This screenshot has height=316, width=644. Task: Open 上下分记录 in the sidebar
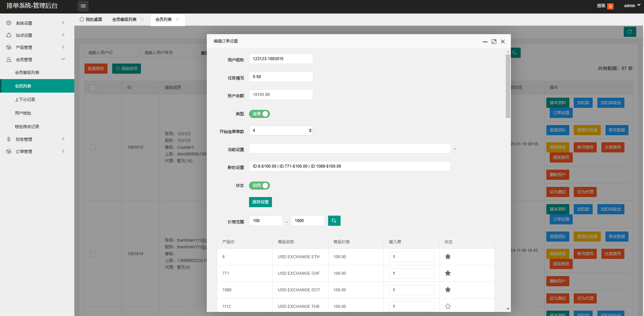[25, 100]
